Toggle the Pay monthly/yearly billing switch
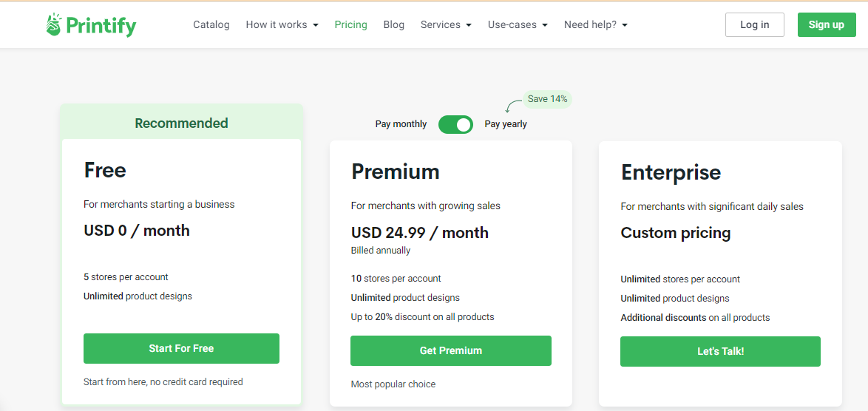Viewport: 868px width, 411px height. 455,124
